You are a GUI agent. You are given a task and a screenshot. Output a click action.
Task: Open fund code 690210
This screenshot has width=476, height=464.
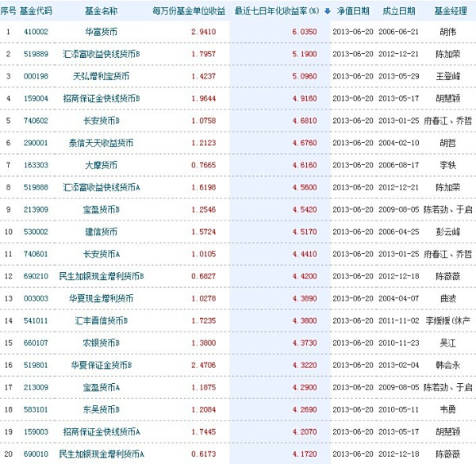36,276
